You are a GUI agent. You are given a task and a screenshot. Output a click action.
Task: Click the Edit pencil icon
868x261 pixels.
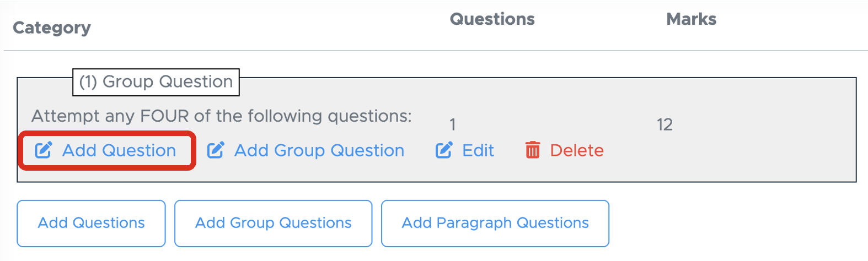coord(444,150)
